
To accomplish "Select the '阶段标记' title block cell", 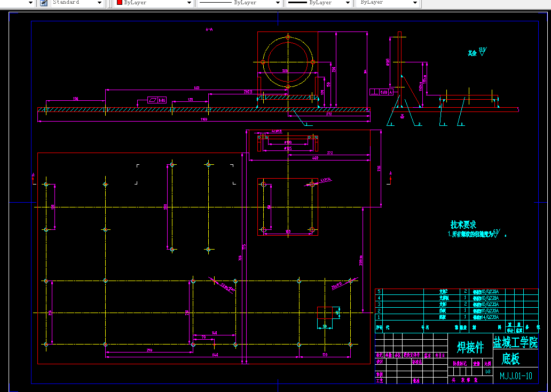I will [x=459, y=364].
